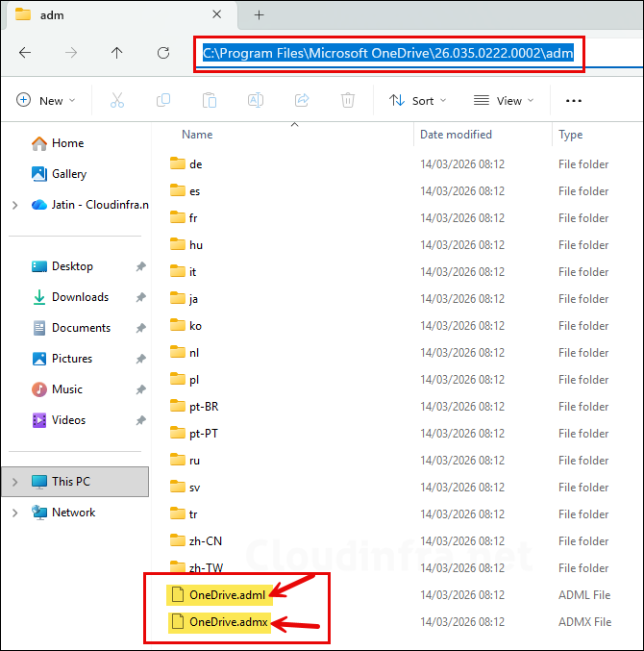644x651 pixels.
Task: Select the es folder
Action: pos(186,191)
